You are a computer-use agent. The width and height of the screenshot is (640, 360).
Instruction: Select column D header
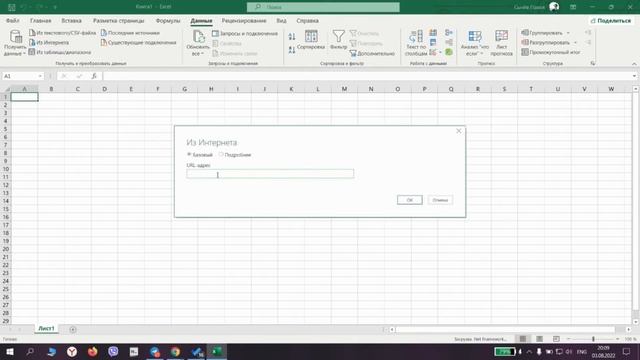pyautogui.click(x=104, y=89)
